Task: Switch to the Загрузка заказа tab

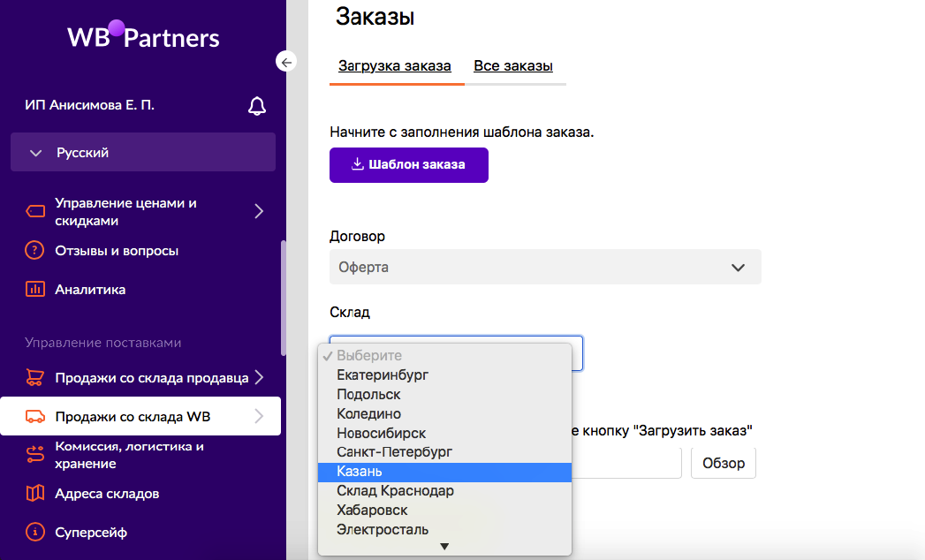Action: pyautogui.click(x=395, y=65)
